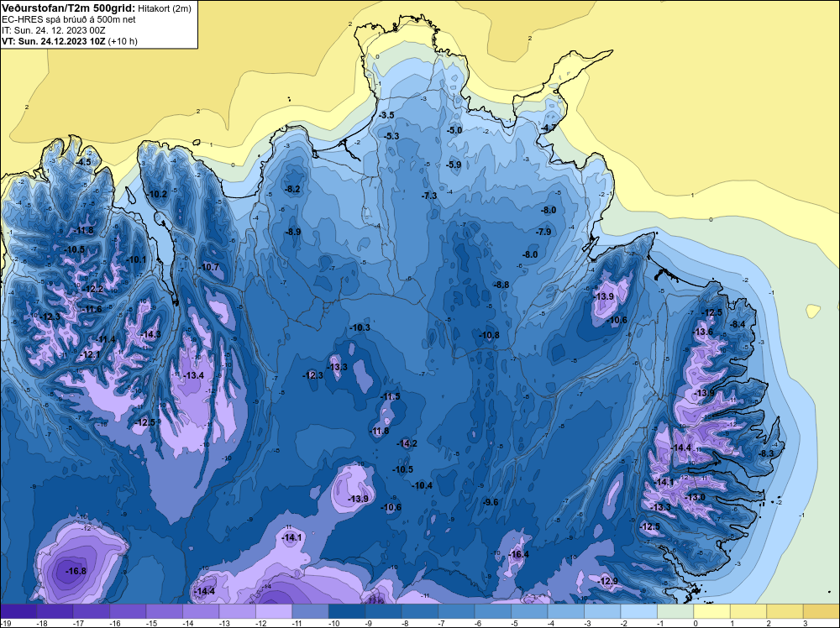Click the -8.4 temperature label

click(x=738, y=324)
